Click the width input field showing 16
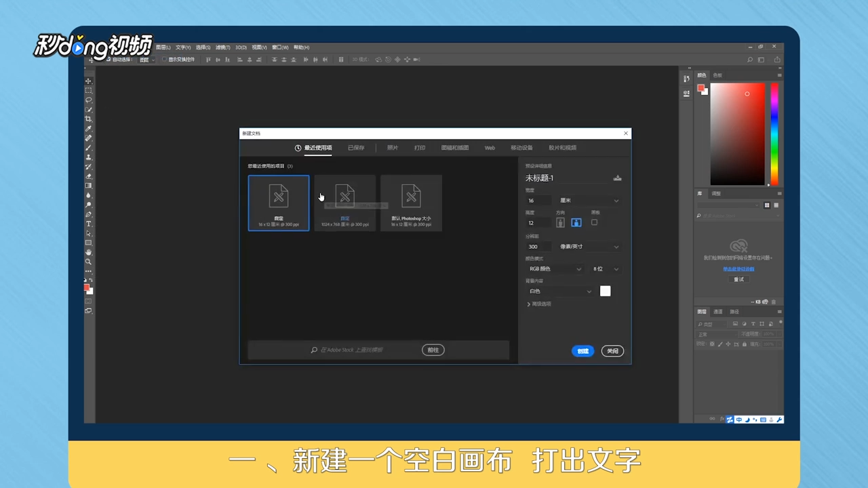The image size is (868, 488). click(538, 201)
